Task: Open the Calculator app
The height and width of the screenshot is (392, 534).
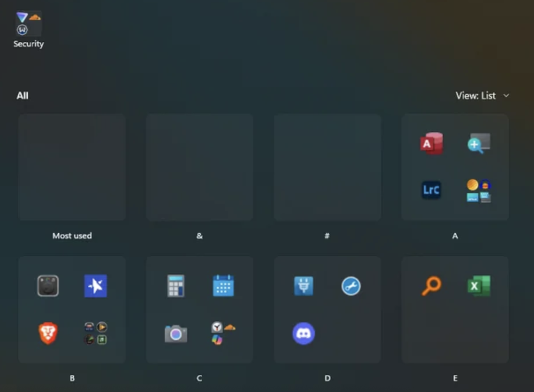Action: click(x=176, y=286)
